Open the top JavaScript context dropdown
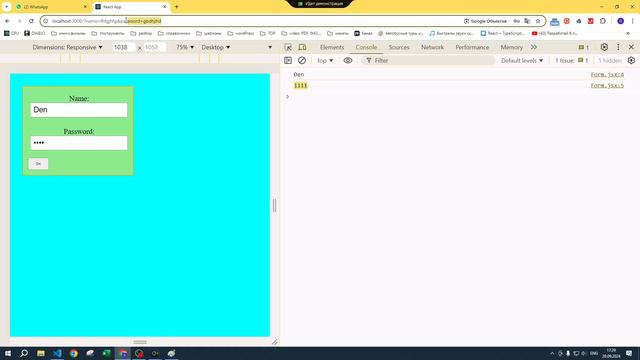Image resolution: width=640 pixels, height=360 pixels. [x=325, y=60]
